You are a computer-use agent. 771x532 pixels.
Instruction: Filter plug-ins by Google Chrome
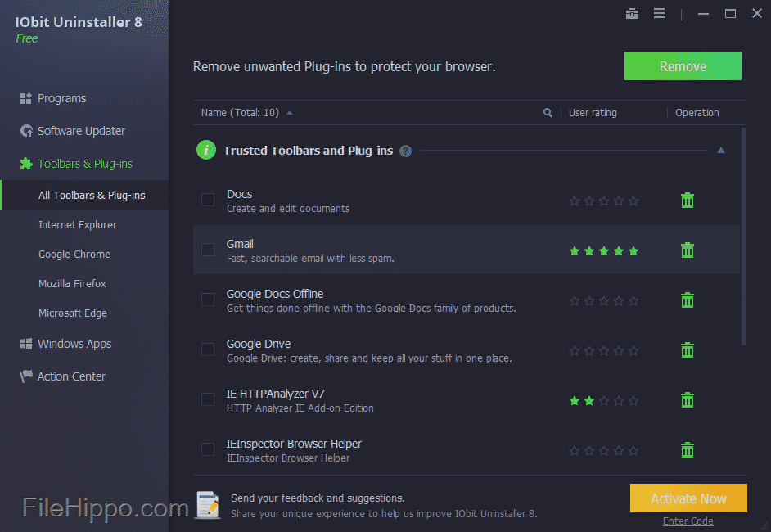[74, 255]
